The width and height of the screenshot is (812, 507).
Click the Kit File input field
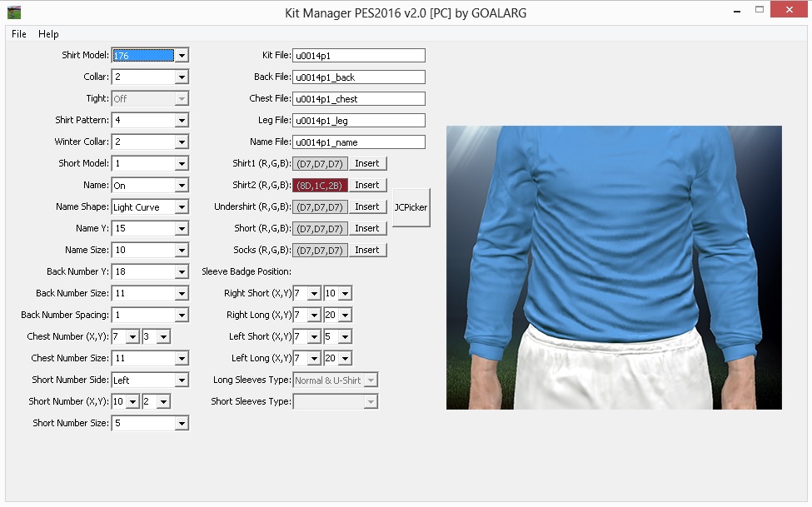[x=358, y=55]
